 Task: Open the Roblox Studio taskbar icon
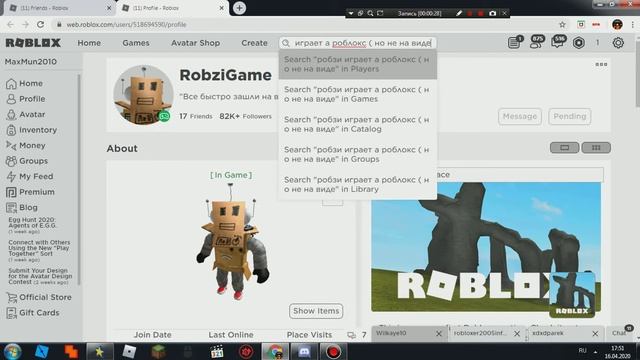pos(42,351)
